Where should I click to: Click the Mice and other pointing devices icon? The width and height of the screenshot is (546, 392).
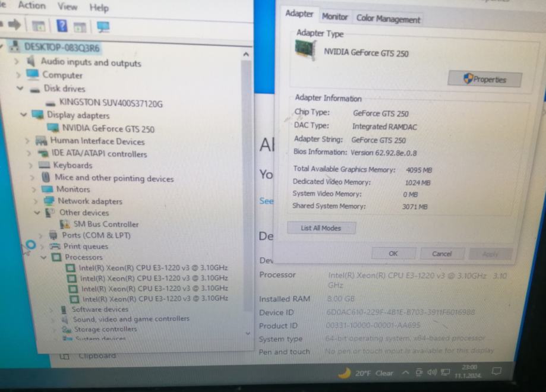[x=46, y=177]
